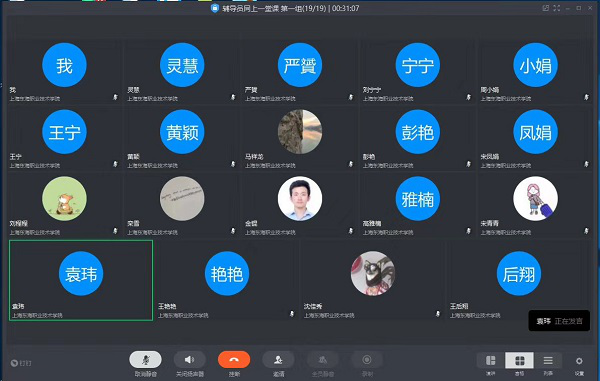Click the cartoon girl with suitcase avatar
The height and width of the screenshot is (381, 600).
535,199
